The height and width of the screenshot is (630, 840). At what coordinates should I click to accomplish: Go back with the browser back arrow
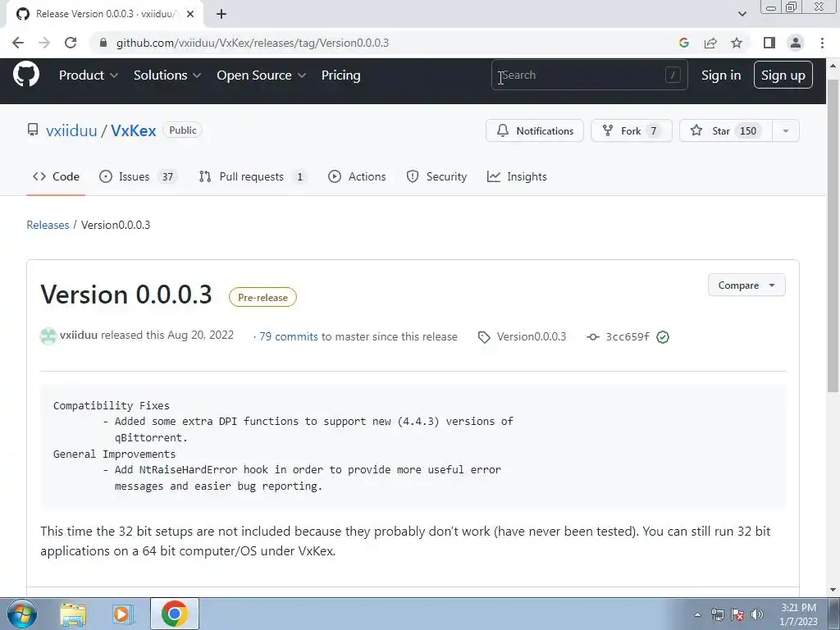point(18,43)
